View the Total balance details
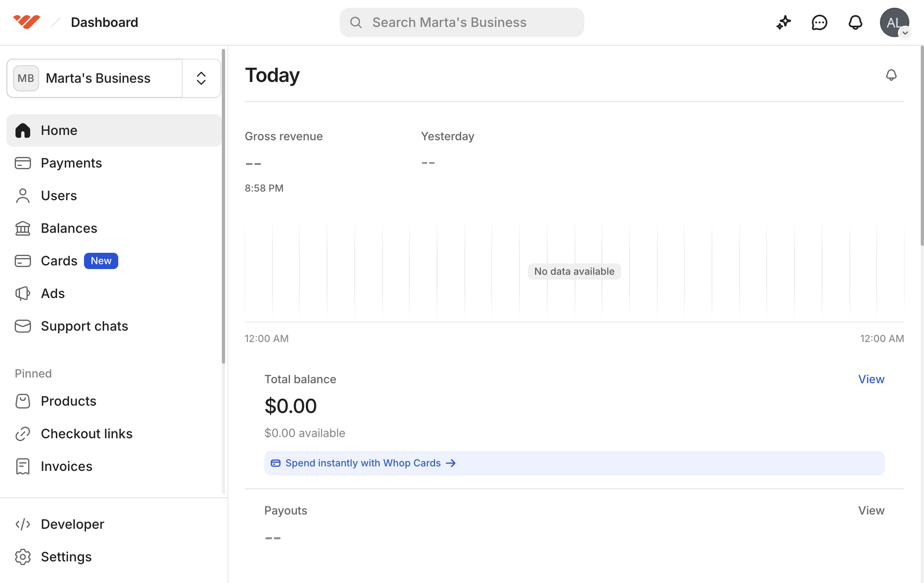924x583 pixels. [x=871, y=379]
